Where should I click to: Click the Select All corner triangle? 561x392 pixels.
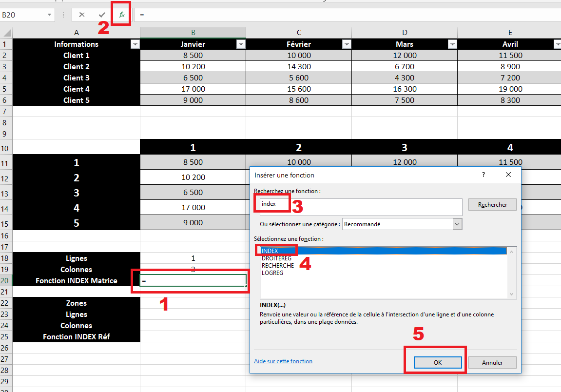pyautogui.click(x=7, y=33)
